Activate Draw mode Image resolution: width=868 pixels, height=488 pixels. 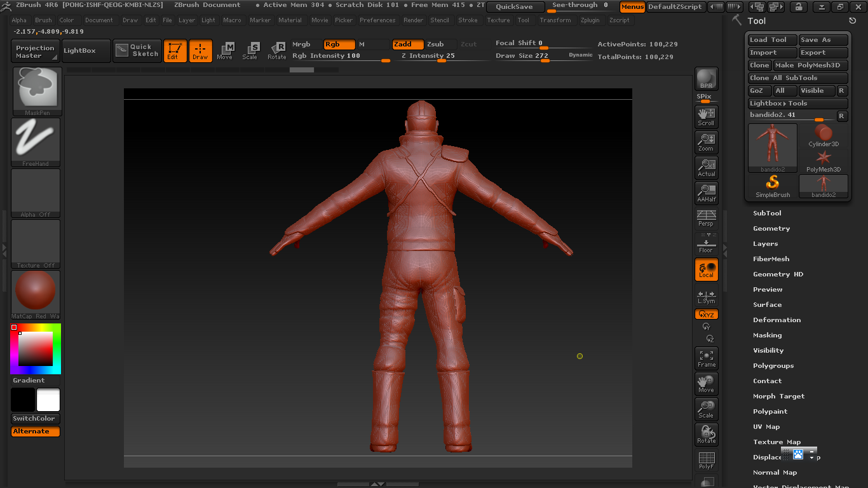tap(200, 51)
